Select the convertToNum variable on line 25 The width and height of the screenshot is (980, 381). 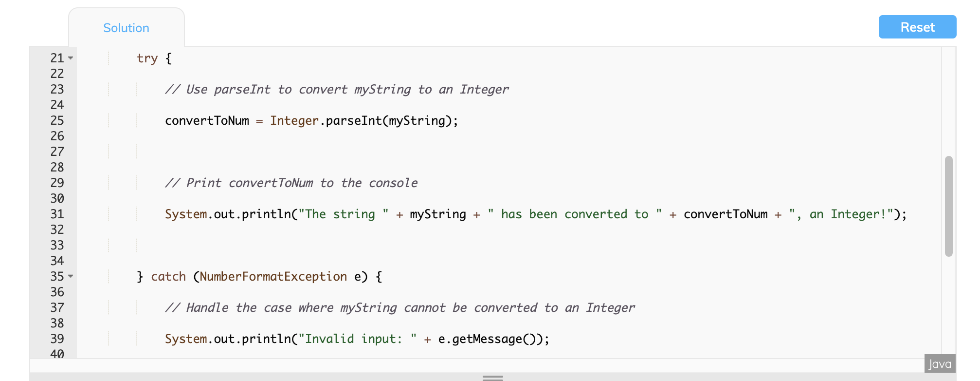pyautogui.click(x=207, y=120)
